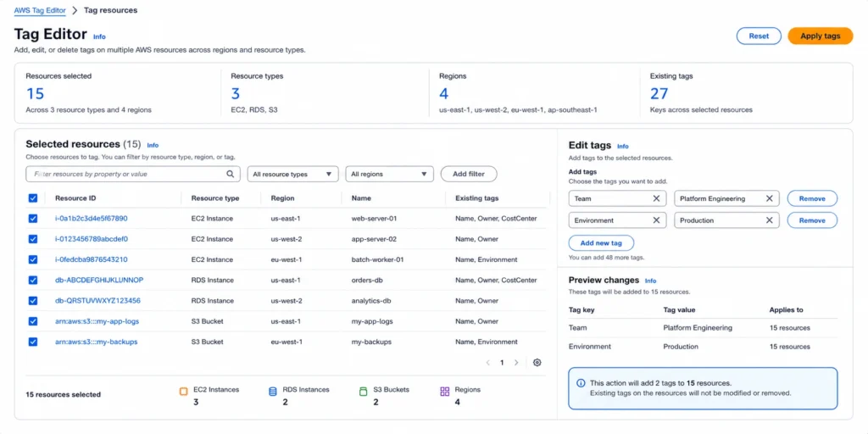Sort by Existing tags column header
The image size is (868, 434).
[476, 198]
